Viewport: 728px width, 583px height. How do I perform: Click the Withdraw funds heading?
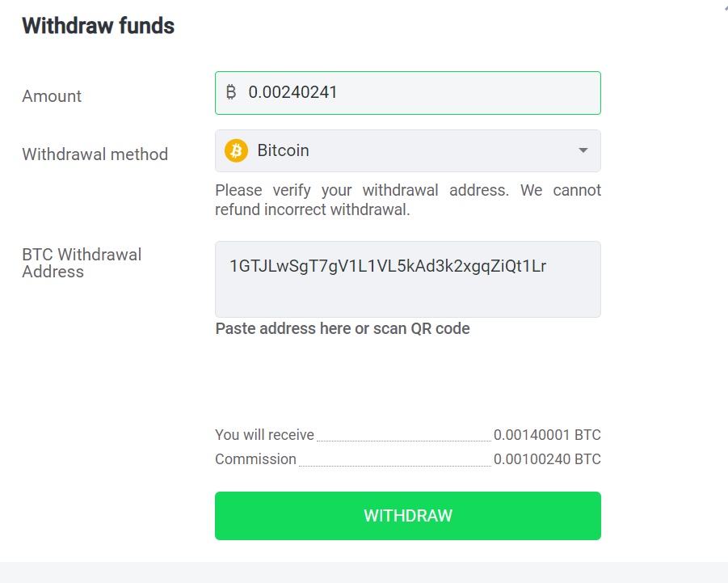pyautogui.click(x=99, y=26)
